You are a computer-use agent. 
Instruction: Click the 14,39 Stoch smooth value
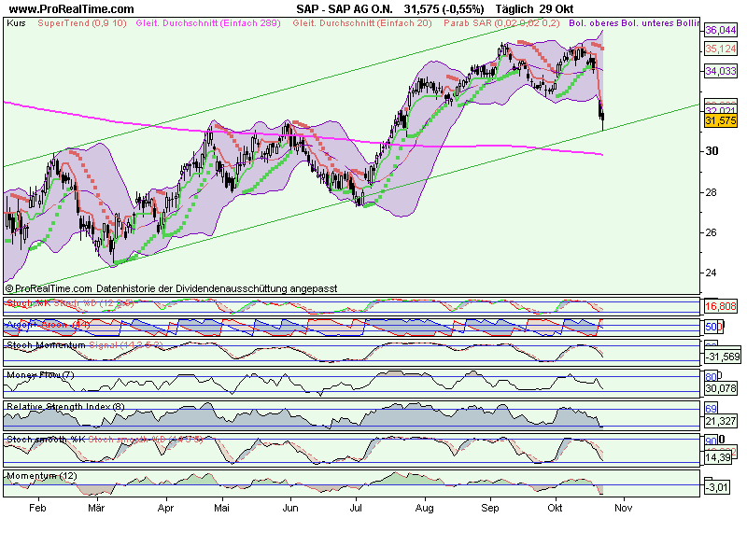click(x=718, y=457)
